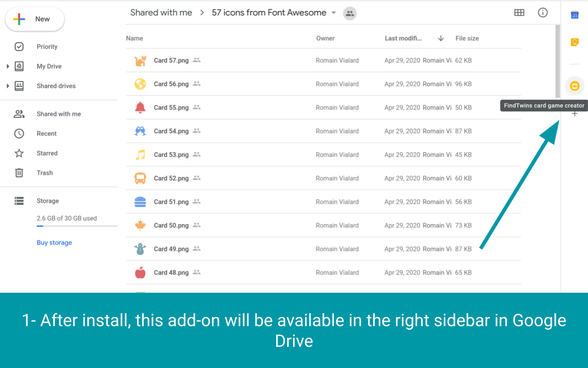Screen dimensions: 588x368
Task: Open the folder name dropdown arrow
Action: [334, 13]
